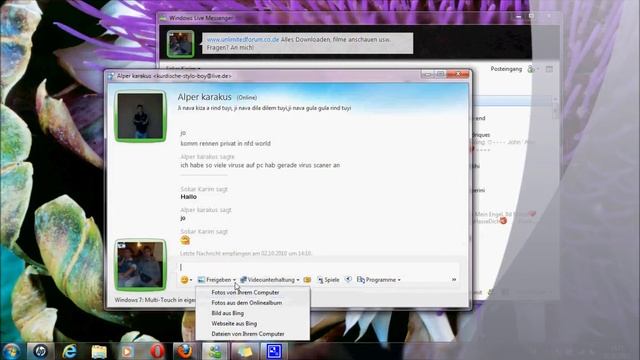Click Alper karakus contact picture

point(140,116)
